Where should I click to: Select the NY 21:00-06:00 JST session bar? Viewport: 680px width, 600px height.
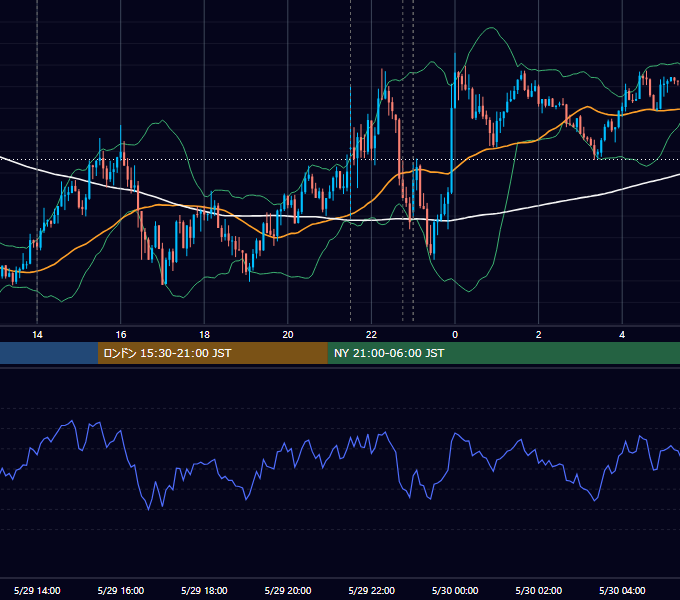tap(503, 353)
